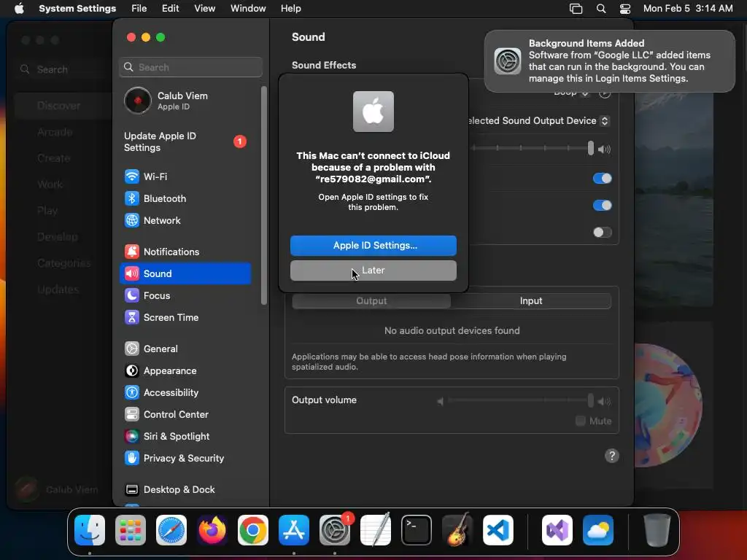Image resolution: width=747 pixels, height=560 pixels.
Task: Adjust the alert volume slider
Action: [591, 149]
